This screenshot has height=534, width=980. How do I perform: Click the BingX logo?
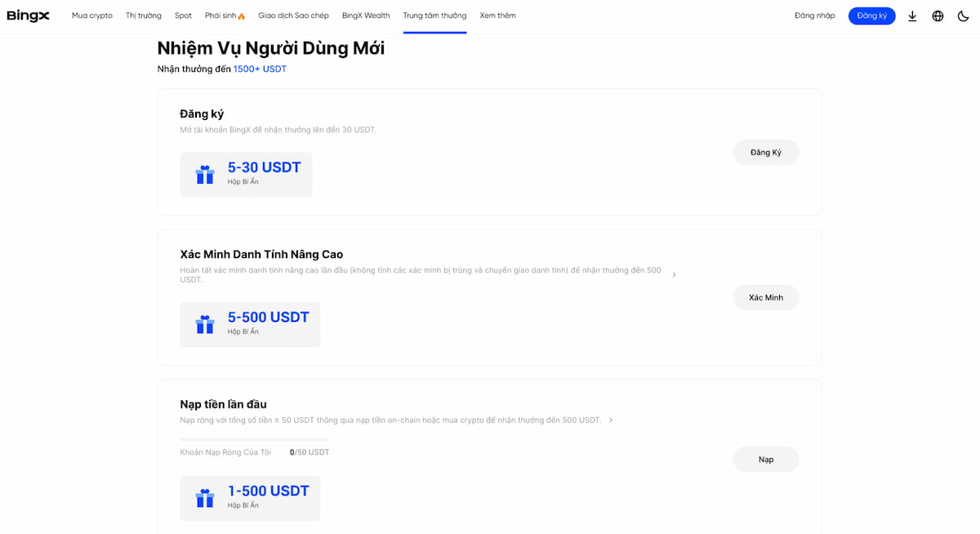tap(28, 15)
